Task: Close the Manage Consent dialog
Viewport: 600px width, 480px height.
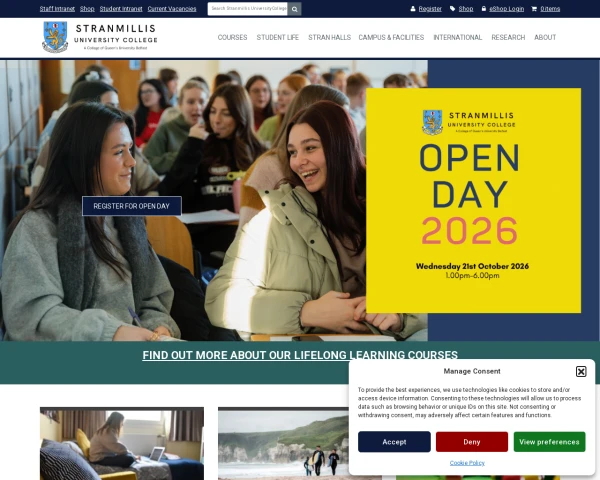Action: (x=581, y=371)
